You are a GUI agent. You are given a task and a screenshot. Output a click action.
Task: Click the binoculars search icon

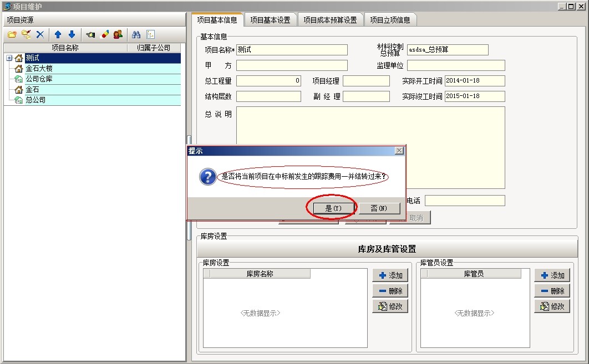tap(136, 34)
